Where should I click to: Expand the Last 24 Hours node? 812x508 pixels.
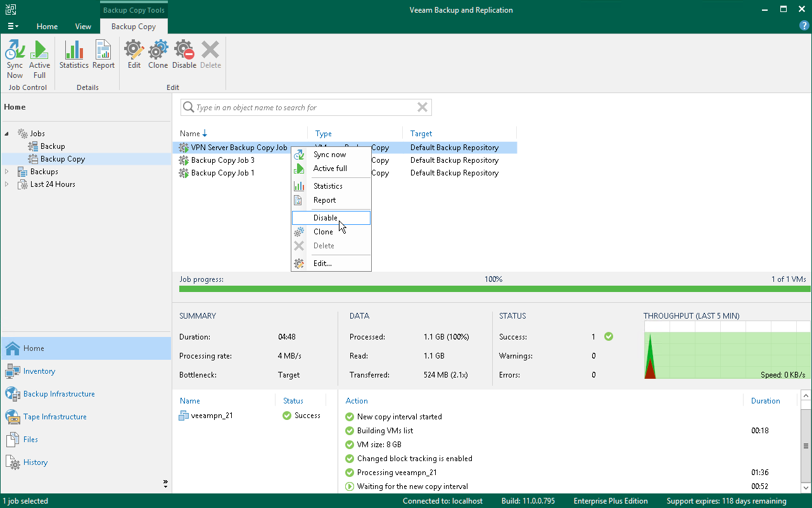[x=7, y=184]
